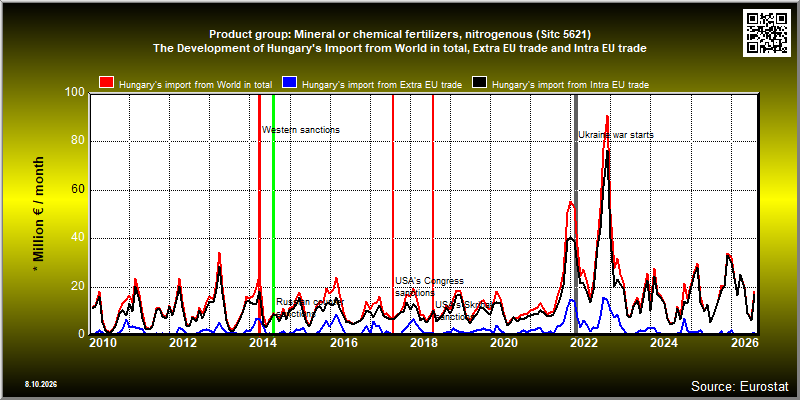Click the 20 label on y-axis

click(78, 286)
